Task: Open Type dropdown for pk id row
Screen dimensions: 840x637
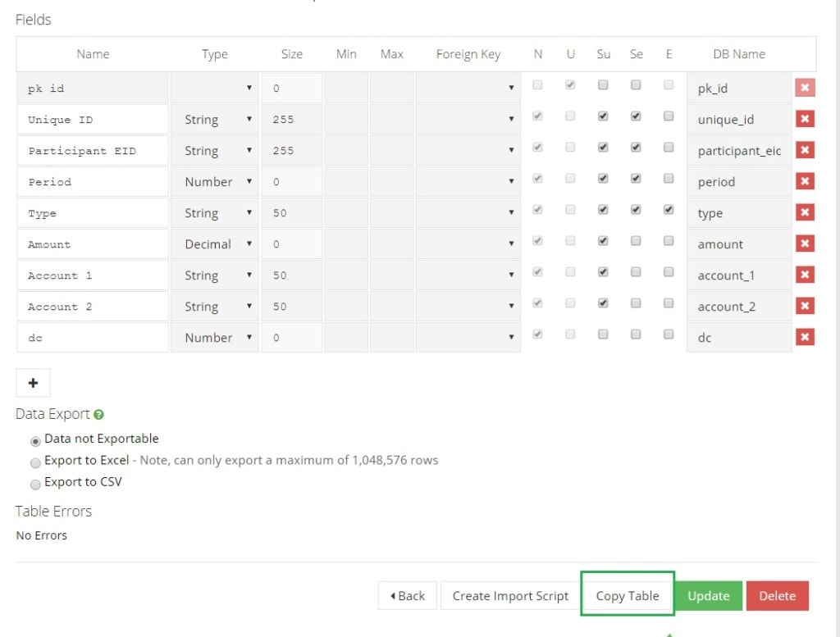Action: coord(214,88)
